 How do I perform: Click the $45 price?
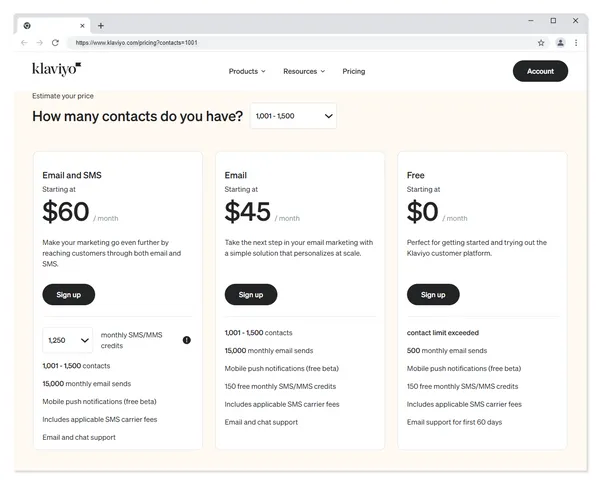[x=248, y=211]
